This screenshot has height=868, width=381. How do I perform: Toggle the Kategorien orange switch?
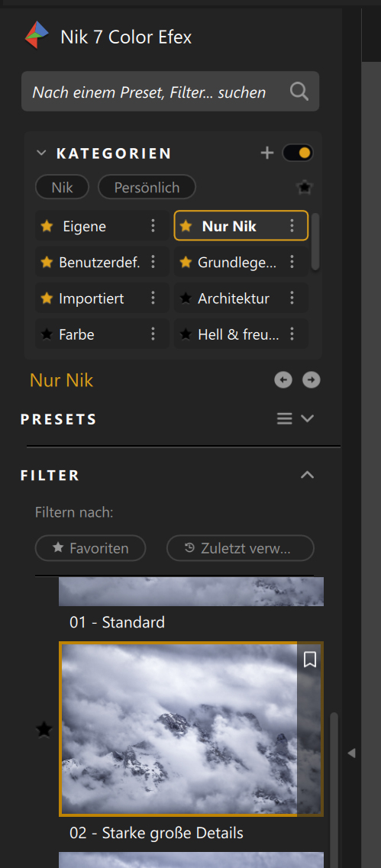point(297,153)
